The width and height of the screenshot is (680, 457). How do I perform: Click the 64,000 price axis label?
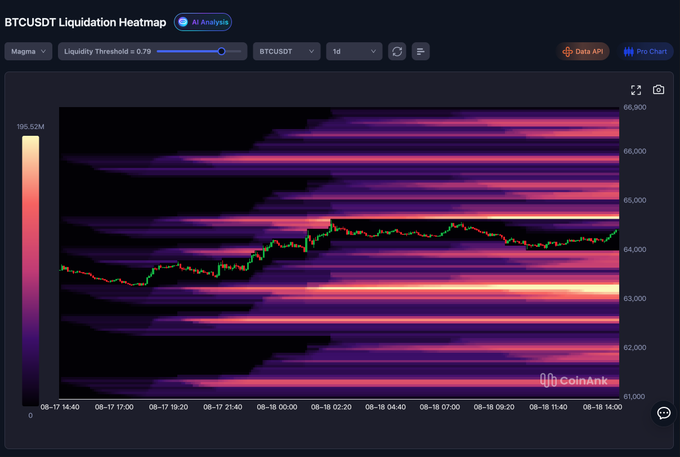point(634,249)
